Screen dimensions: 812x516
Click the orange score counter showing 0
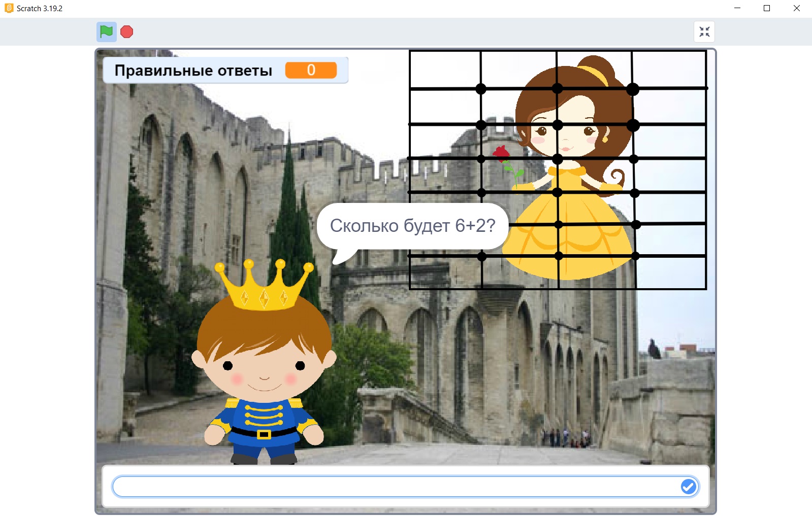311,70
